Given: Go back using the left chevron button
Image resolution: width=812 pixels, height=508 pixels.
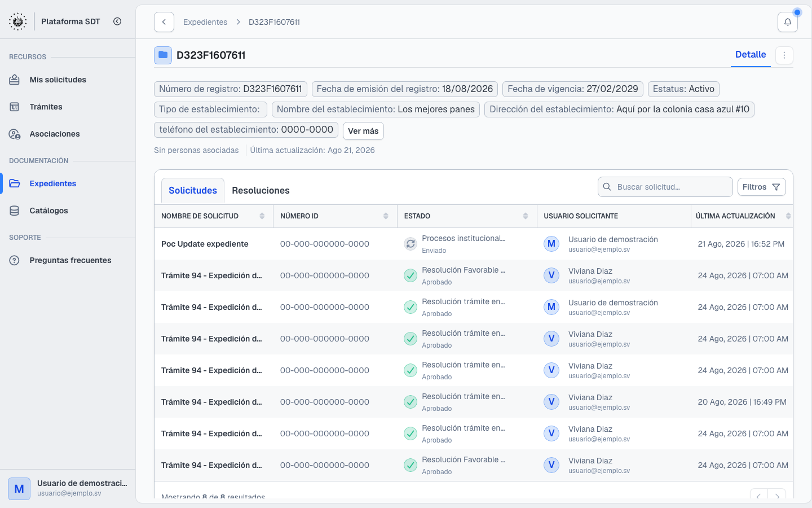Looking at the screenshot, I should click(164, 22).
